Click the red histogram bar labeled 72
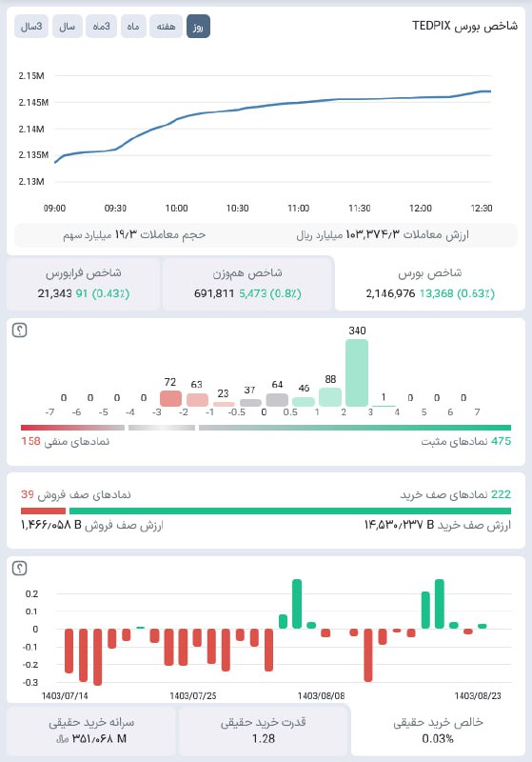This screenshot has height=762, width=532. (x=170, y=398)
